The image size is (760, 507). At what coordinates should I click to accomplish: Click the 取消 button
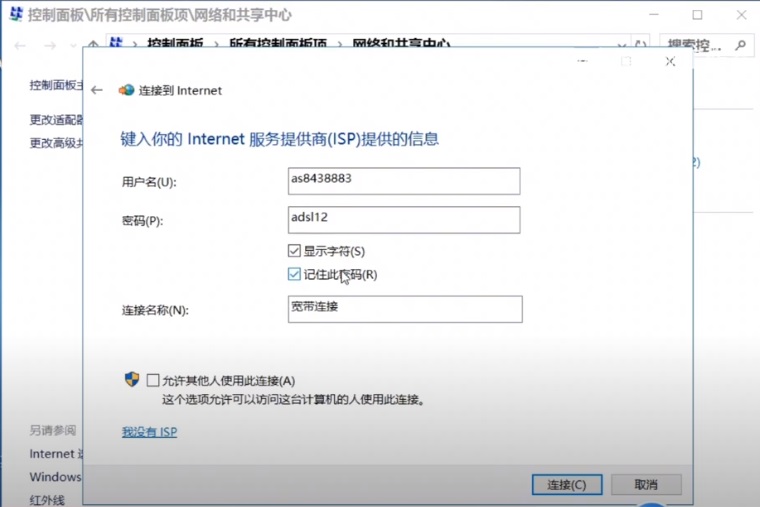click(646, 484)
